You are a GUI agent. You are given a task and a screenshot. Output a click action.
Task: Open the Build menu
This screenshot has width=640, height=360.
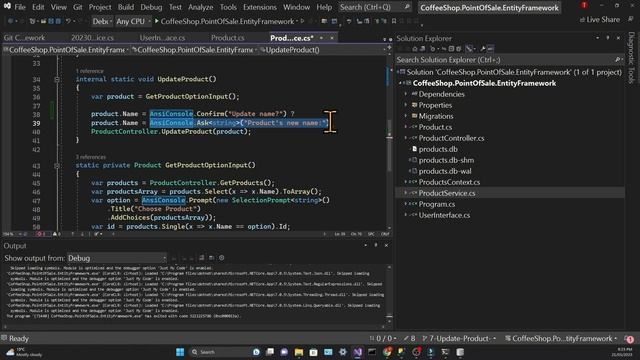coord(126,7)
